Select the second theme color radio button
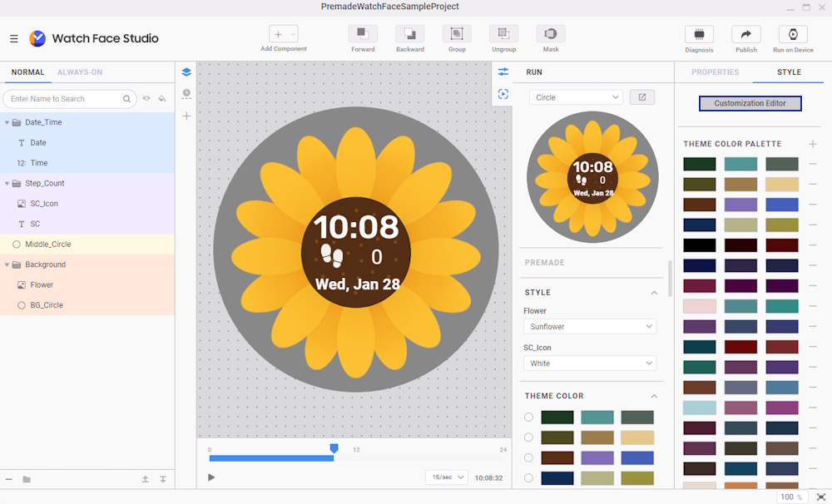Viewport: 832px width, 504px height. (x=528, y=437)
